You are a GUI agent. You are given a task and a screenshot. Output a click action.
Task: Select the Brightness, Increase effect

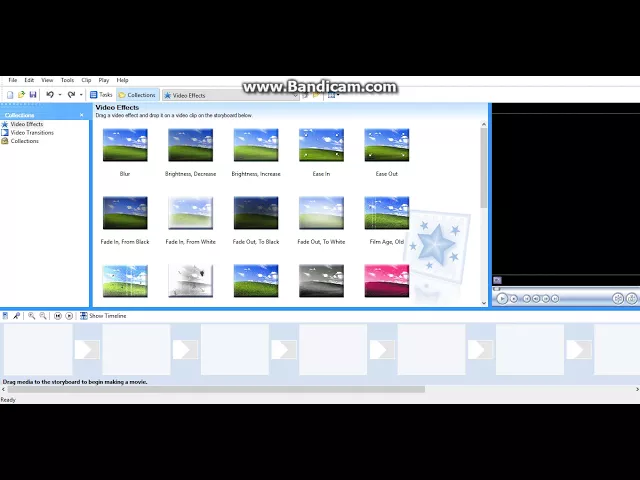point(256,145)
